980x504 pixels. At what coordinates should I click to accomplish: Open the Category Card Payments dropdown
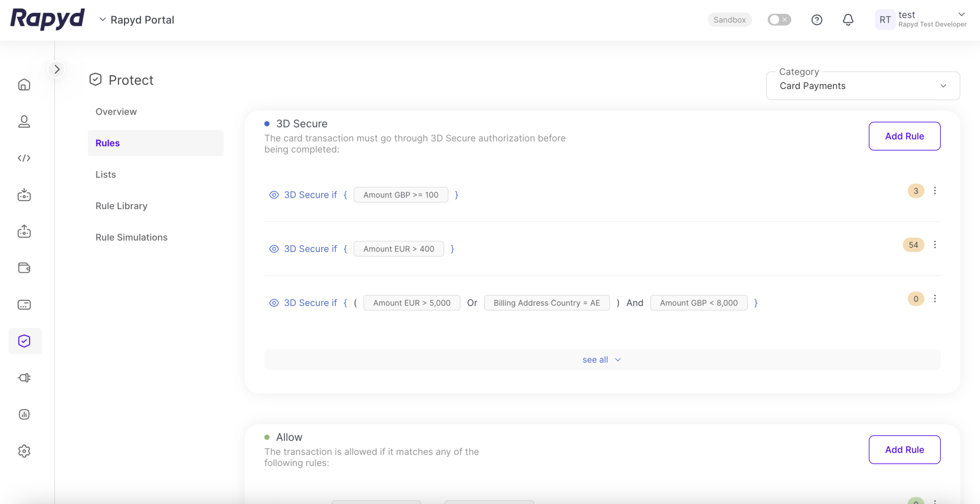pos(862,86)
